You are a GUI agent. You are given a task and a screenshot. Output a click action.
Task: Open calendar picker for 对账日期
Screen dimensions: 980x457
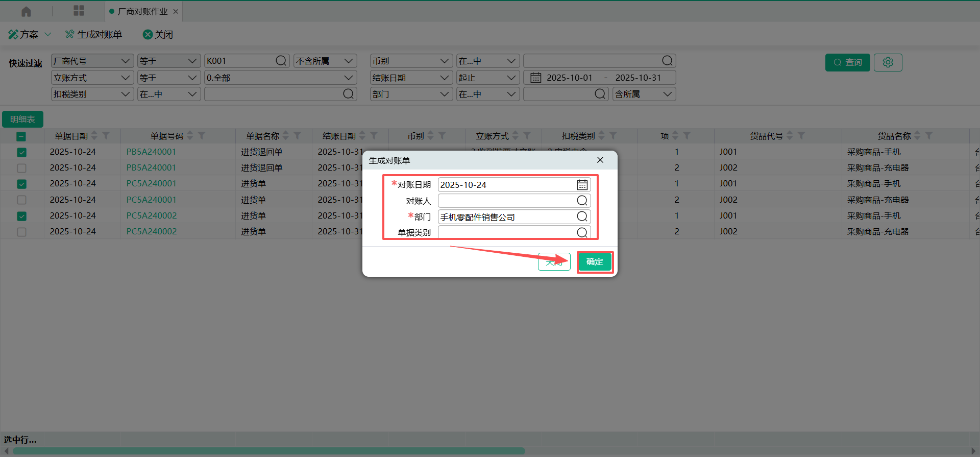(582, 185)
